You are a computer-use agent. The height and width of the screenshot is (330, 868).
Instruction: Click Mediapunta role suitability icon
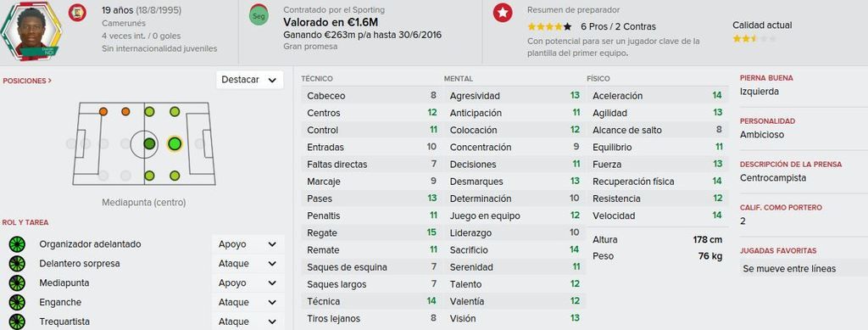[x=17, y=283]
